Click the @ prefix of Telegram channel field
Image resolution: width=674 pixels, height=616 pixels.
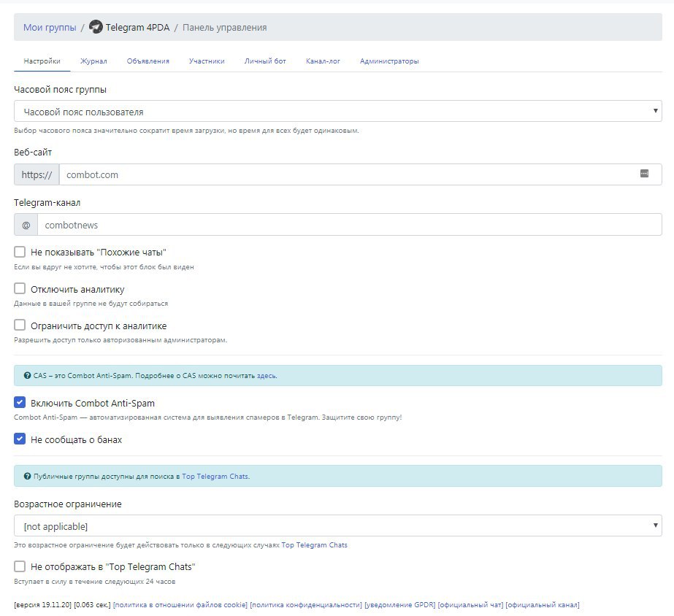tap(26, 225)
